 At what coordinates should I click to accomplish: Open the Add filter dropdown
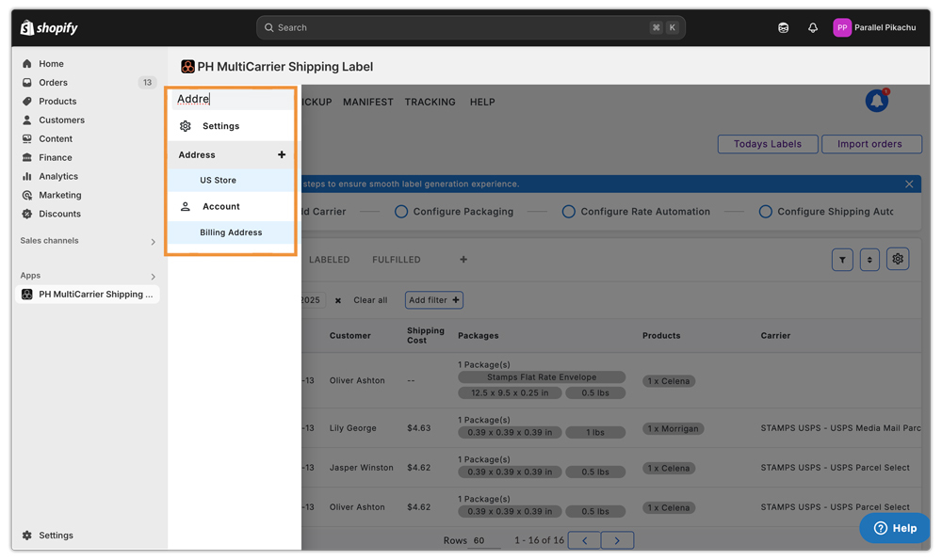pyautogui.click(x=433, y=300)
